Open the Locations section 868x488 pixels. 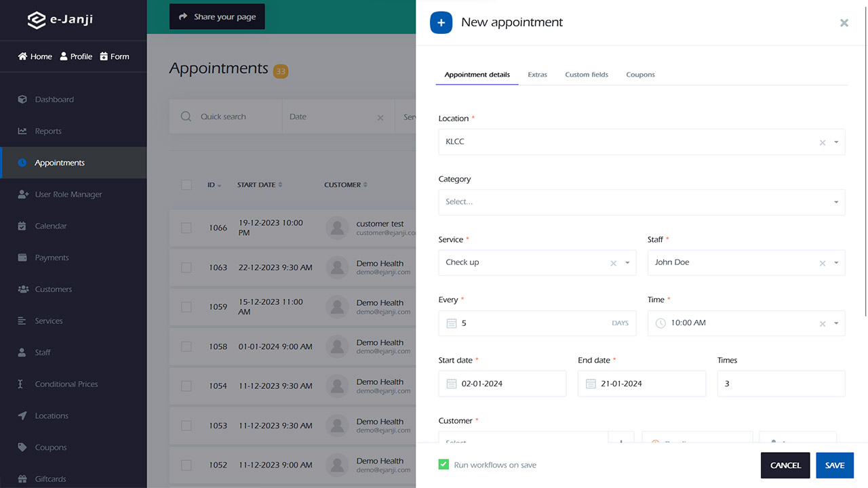(73, 416)
